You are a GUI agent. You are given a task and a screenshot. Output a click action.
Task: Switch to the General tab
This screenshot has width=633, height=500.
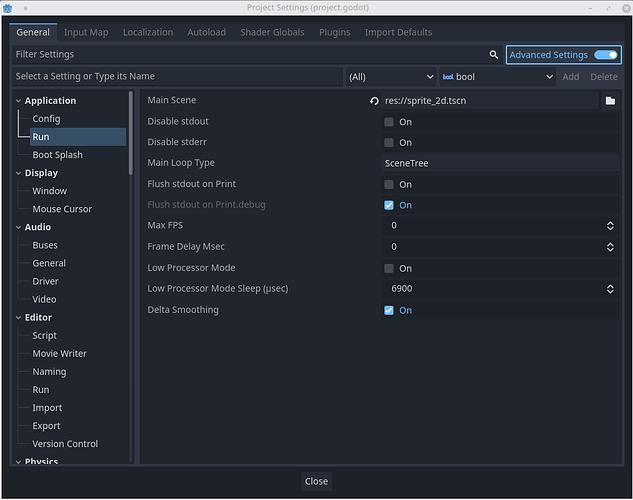33,32
